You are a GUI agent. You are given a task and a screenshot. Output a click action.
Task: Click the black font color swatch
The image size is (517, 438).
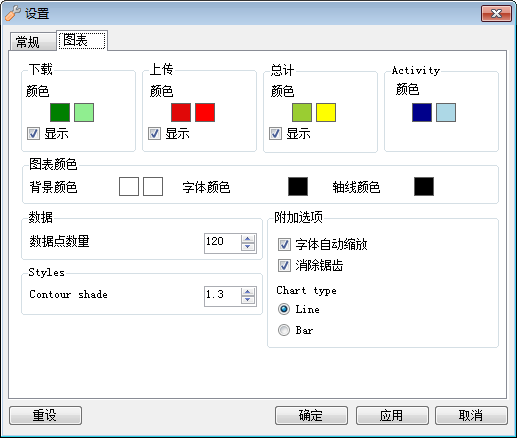click(298, 186)
